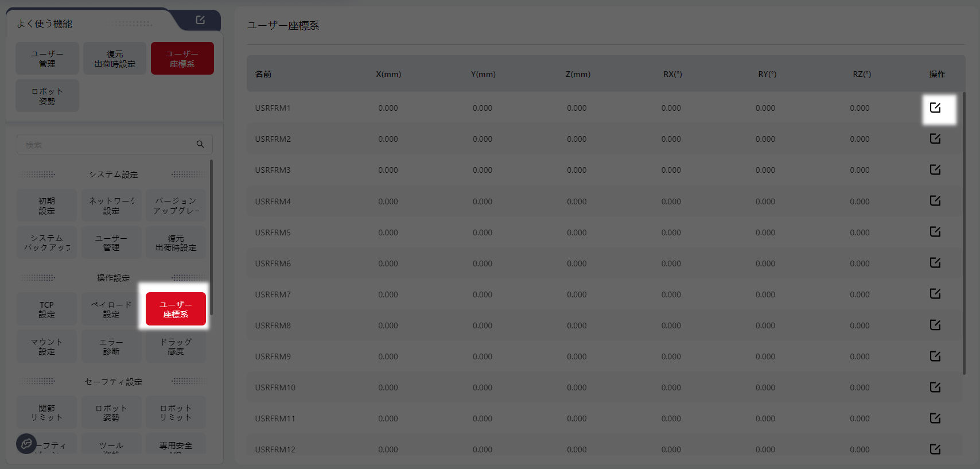Screen dimensions: 980x469
Task: Open editor for USRFRM9 row
Action: (935, 356)
